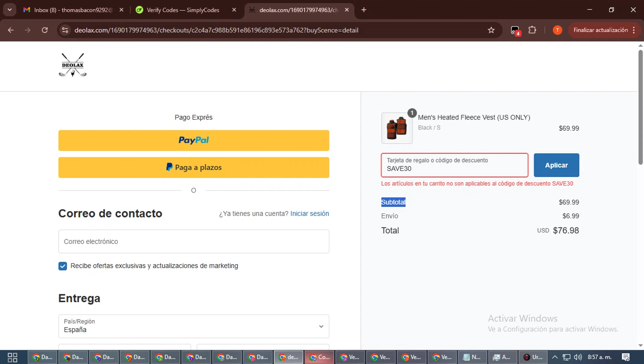Click the Finalizar actualización button
The height and width of the screenshot is (364, 644).
604,30
